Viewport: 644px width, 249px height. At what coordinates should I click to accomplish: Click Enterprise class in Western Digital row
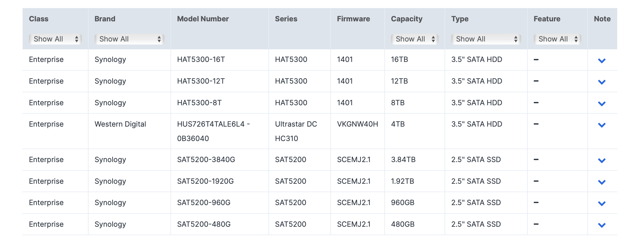pyautogui.click(x=46, y=124)
